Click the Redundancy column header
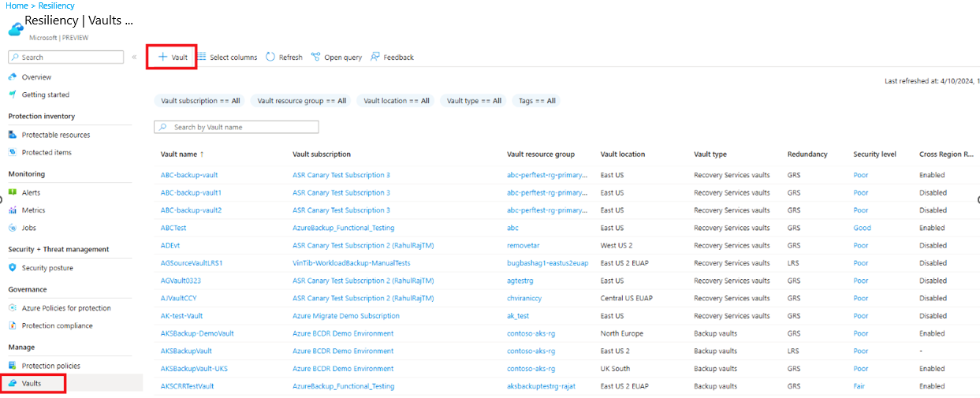 (807, 154)
